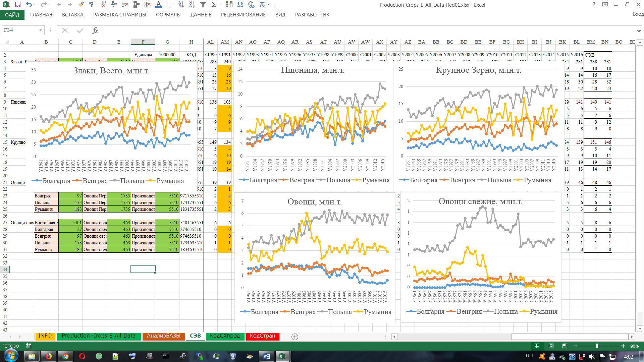The image size is (644, 362).
Task: Open the Name Box dropdown arrow
Action: tap(41, 31)
